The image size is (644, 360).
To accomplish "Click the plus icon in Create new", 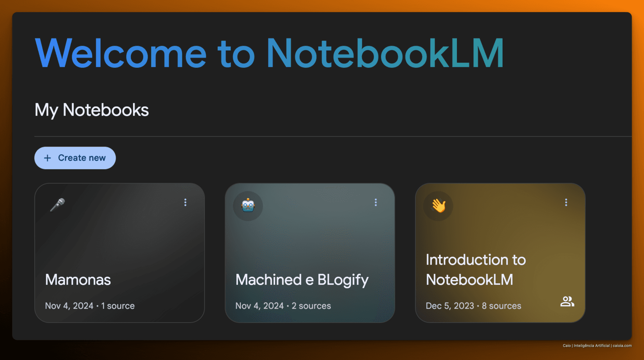I will pos(47,158).
